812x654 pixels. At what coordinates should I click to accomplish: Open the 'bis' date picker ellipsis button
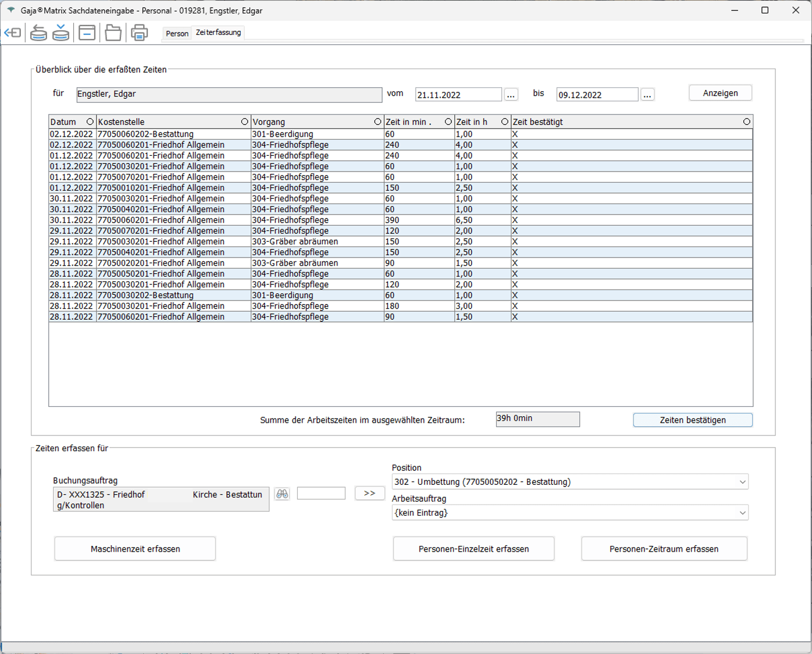[x=647, y=95]
